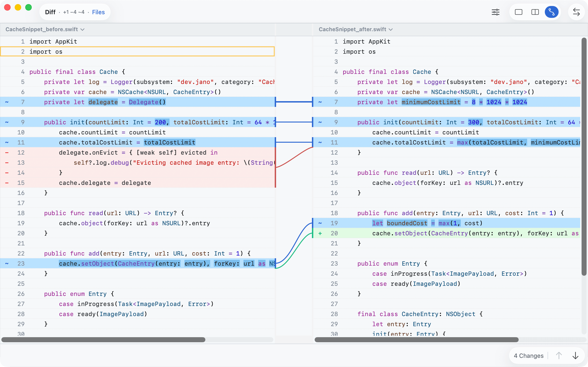The height and width of the screenshot is (367, 588).
Task: Click the Files link in header
Action: [98, 12]
